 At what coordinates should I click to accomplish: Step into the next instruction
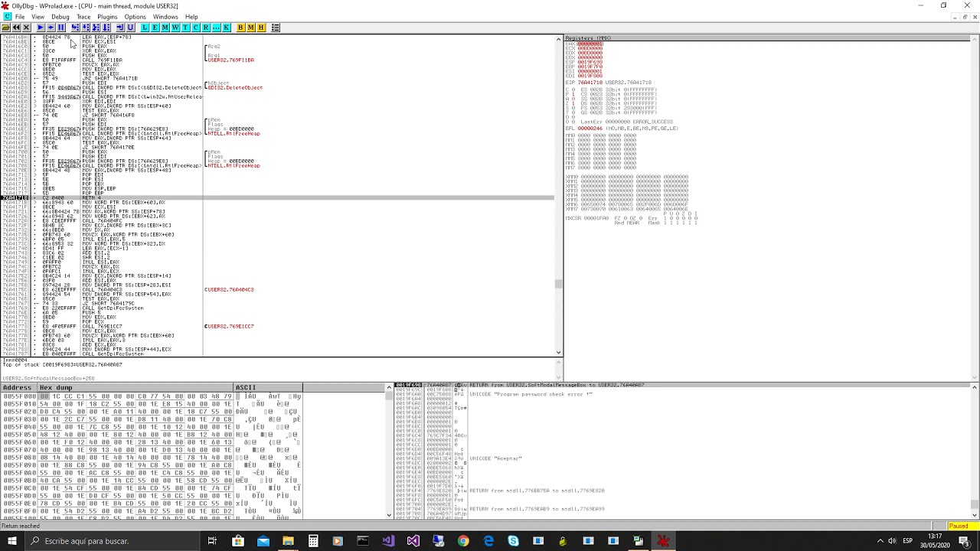click(x=75, y=28)
